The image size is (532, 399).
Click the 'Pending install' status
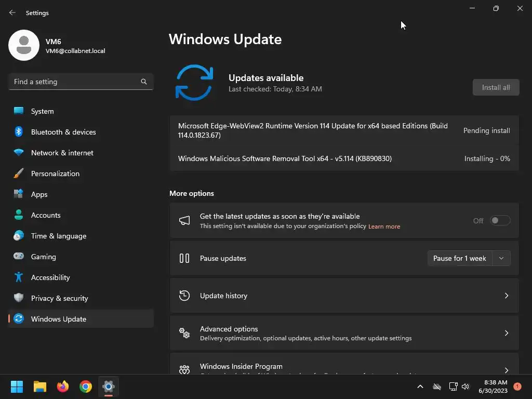pyautogui.click(x=486, y=130)
